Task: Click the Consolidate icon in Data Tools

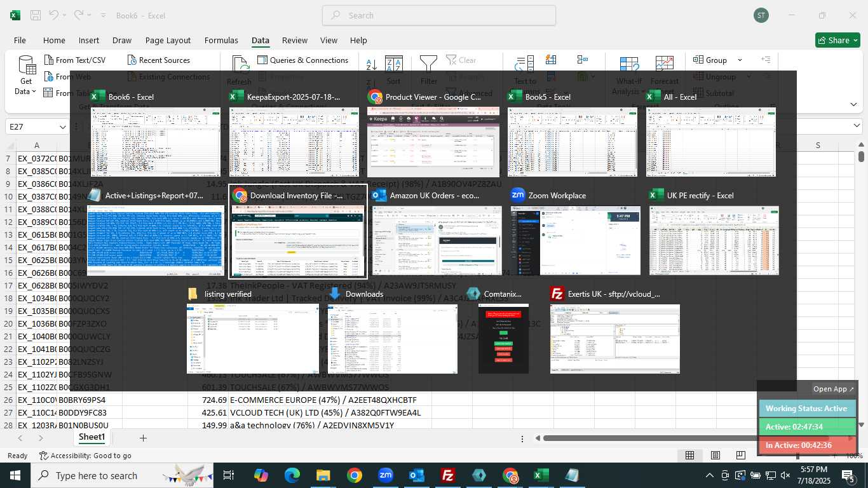Action: (583, 60)
